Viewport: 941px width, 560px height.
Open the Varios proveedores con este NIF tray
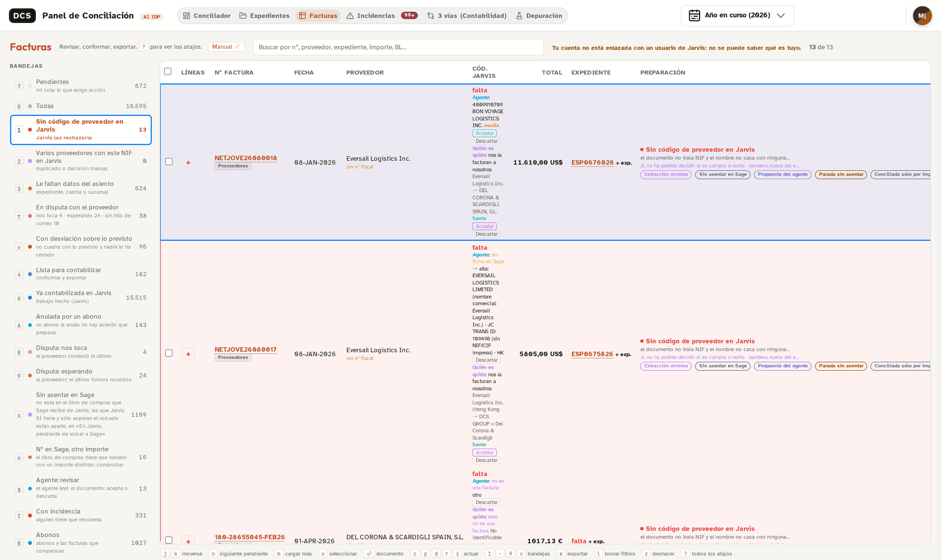81,161
